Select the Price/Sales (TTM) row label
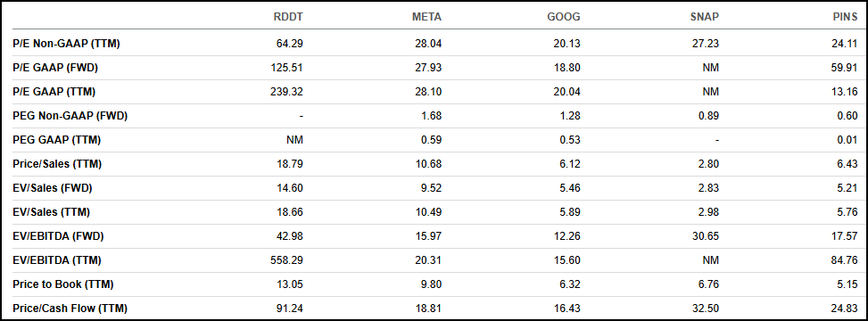This screenshot has height=321, width=868. click(57, 164)
